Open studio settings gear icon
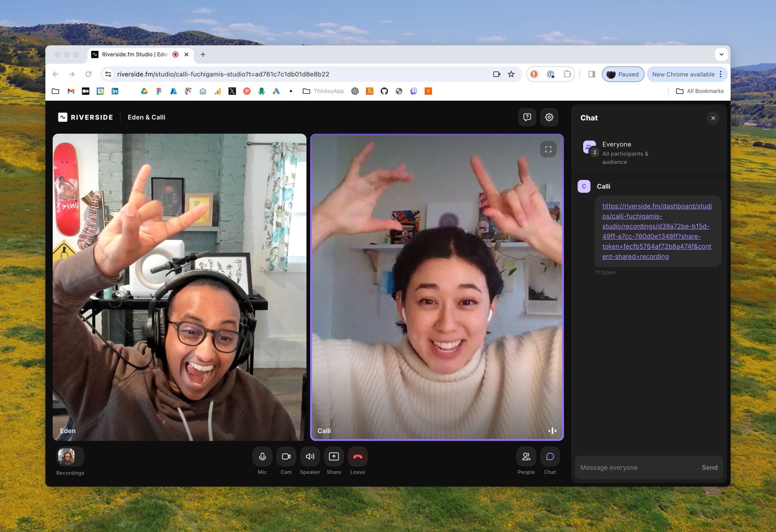 [549, 117]
